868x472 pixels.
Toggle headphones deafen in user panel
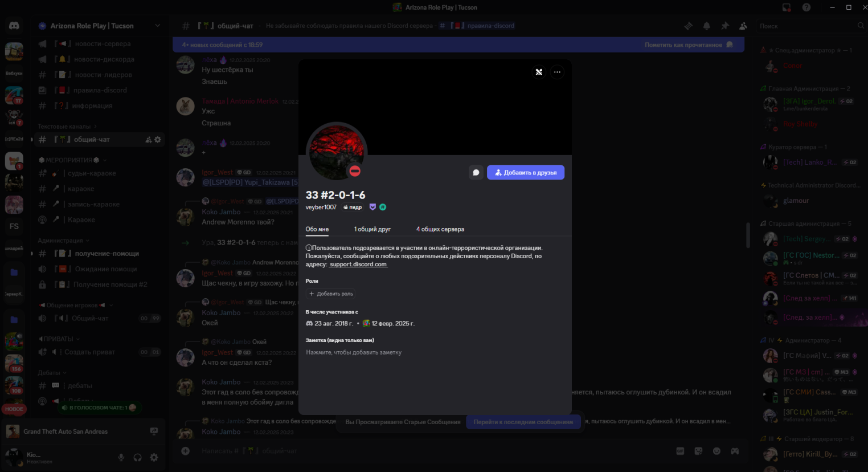click(137, 457)
